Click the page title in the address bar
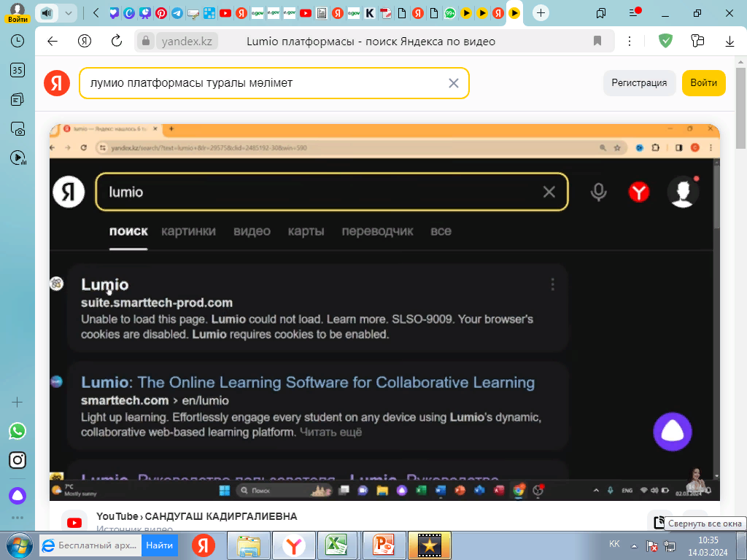Viewport: 747px width, 560px height. (x=371, y=42)
